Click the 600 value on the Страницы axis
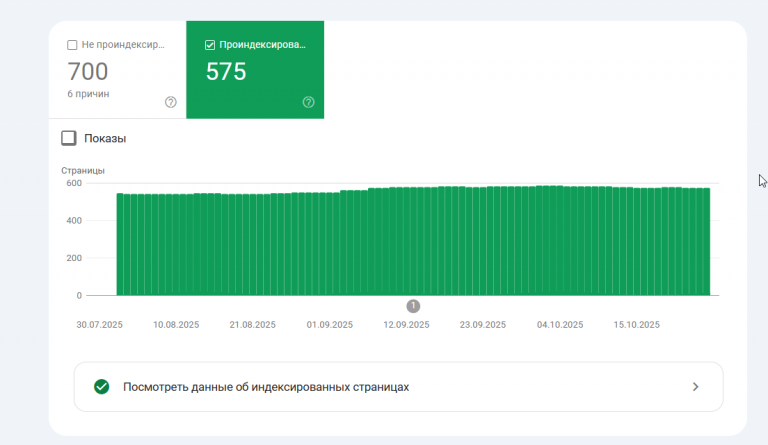Screen dimensions: 768x445 pyautogui.click(x=74, y=183)
